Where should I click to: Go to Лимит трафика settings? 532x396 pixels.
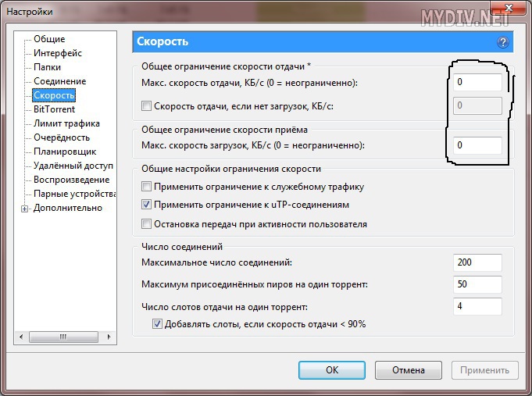tap(66, 123)
